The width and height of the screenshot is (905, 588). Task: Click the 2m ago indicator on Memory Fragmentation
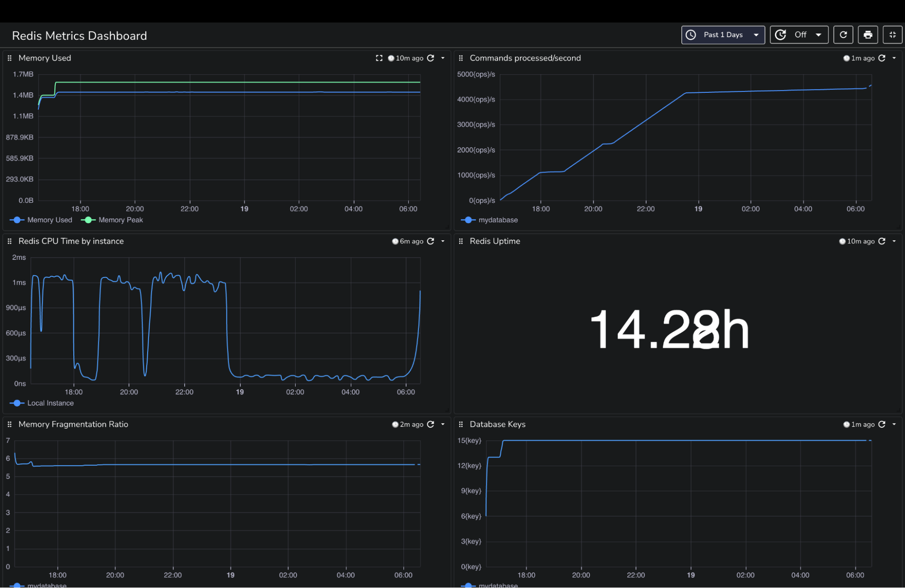pyautogui.click(x=408, y=424)
